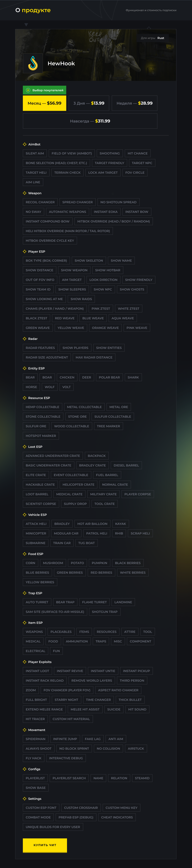Click the FLY HACK feature tag
This screenshot has height=868, width=192.
click(33, 758)
